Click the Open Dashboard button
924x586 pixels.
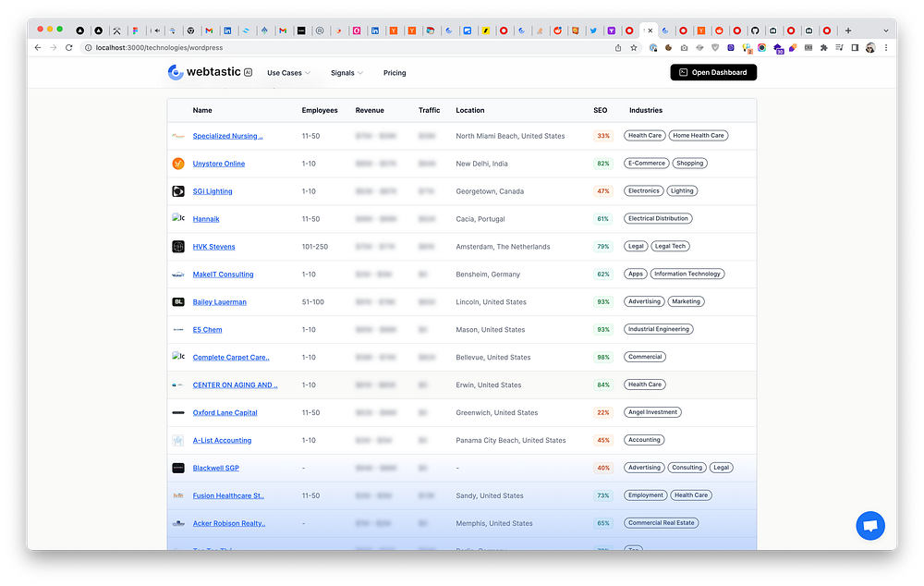[x=713, y=72]
